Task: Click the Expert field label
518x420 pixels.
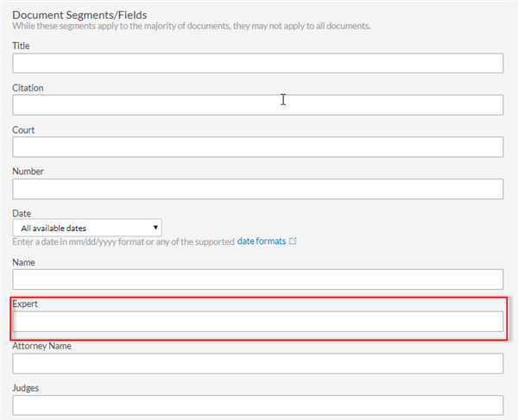Action: (x=25, y=304)
